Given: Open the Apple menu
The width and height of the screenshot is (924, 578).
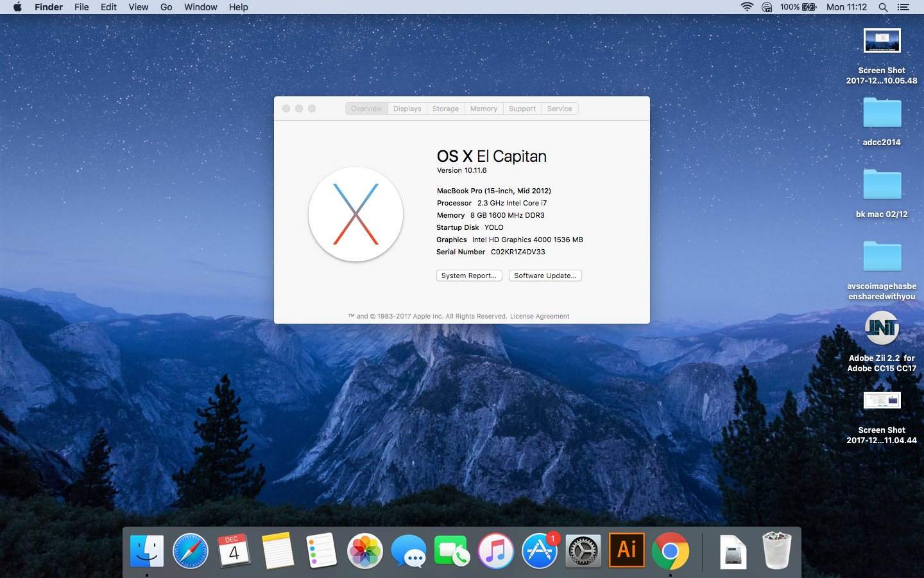Looking at the screenshot, I should [17, 7].
